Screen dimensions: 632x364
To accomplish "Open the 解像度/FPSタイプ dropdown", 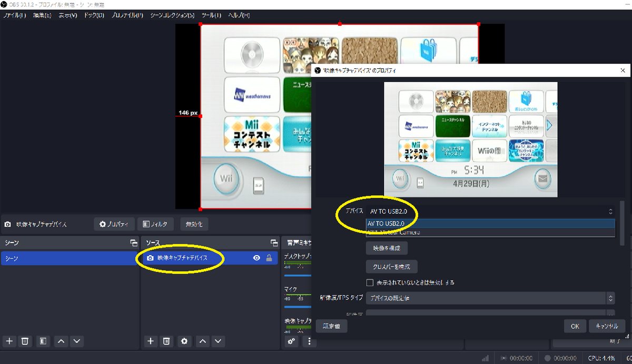I will coord(490,298).
